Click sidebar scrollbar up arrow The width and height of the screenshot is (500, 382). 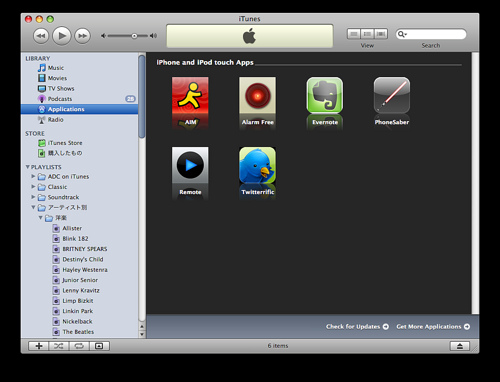[142, 327]
